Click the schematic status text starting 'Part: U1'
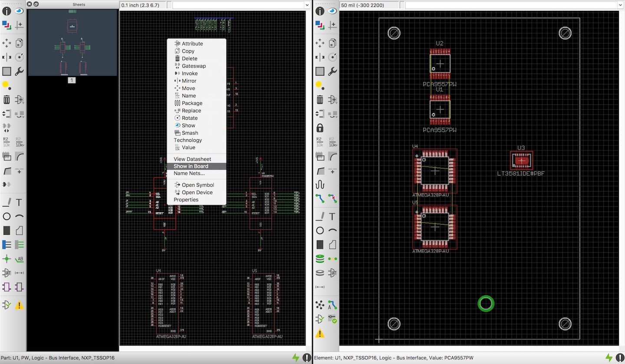Image resolution: width=625 pixels, height=364 pixels. click(58, 358)
